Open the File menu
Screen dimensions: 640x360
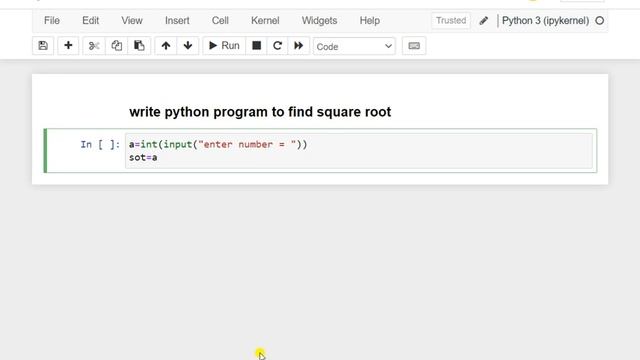[x=52, y=20]
